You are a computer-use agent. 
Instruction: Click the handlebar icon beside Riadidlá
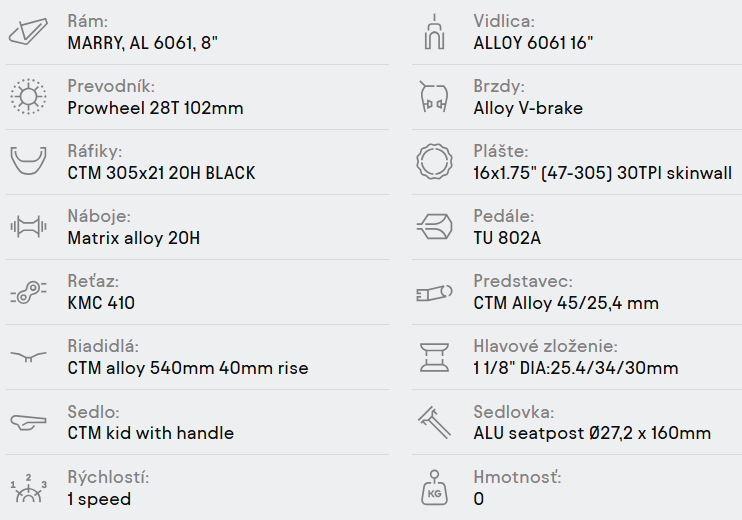coord(28,357)
